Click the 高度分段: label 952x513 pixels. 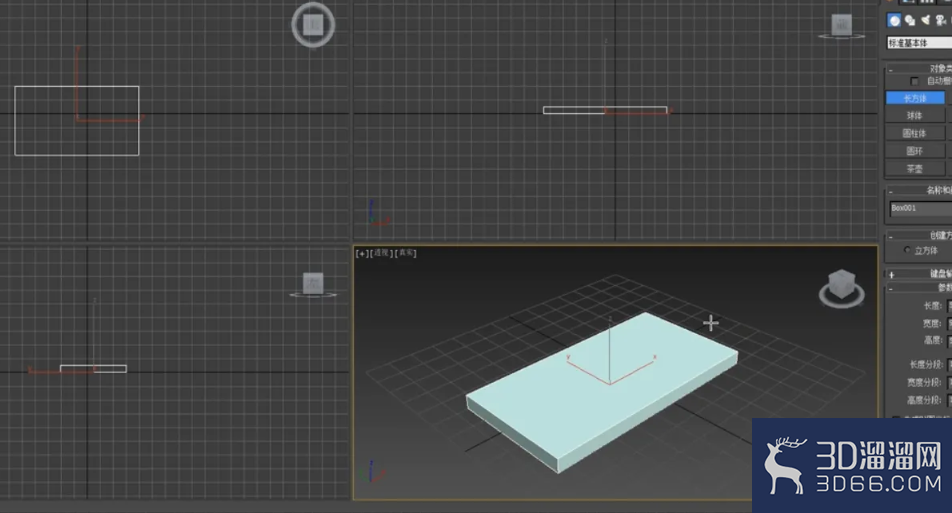click(x=925, y=400)
